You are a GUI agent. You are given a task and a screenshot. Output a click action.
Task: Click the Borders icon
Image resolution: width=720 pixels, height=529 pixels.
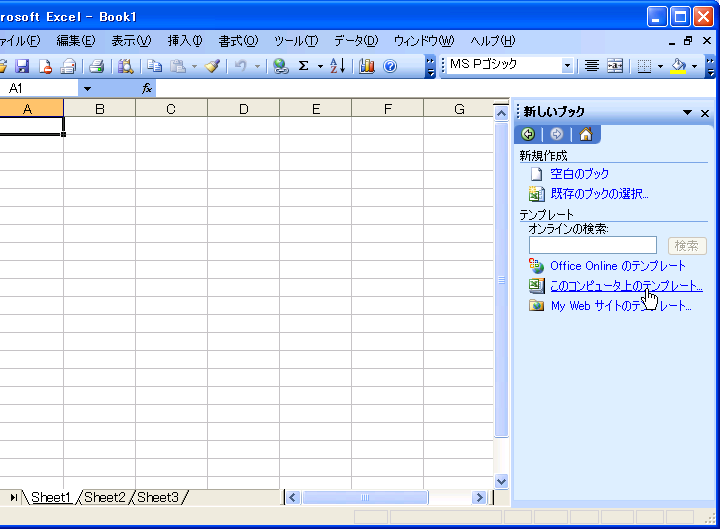click(x=644, y=66)
